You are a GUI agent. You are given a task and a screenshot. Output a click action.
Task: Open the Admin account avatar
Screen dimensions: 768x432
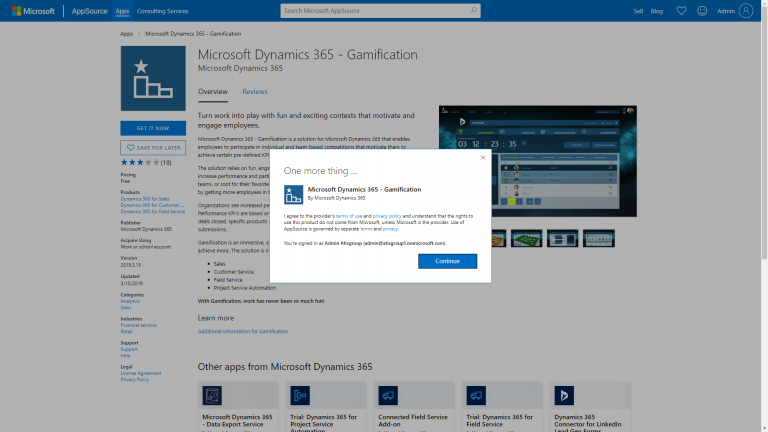746,11
